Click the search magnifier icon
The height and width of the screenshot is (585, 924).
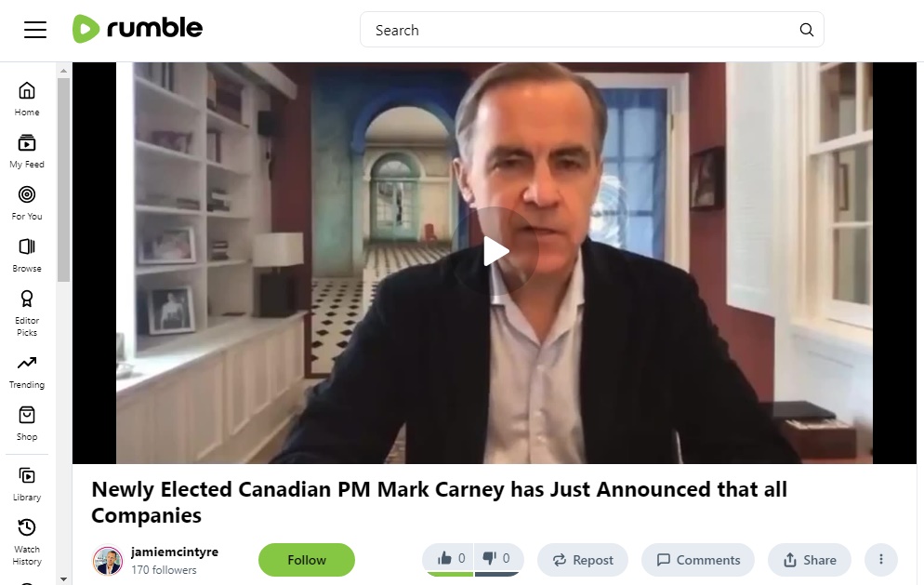coord(807,30)
